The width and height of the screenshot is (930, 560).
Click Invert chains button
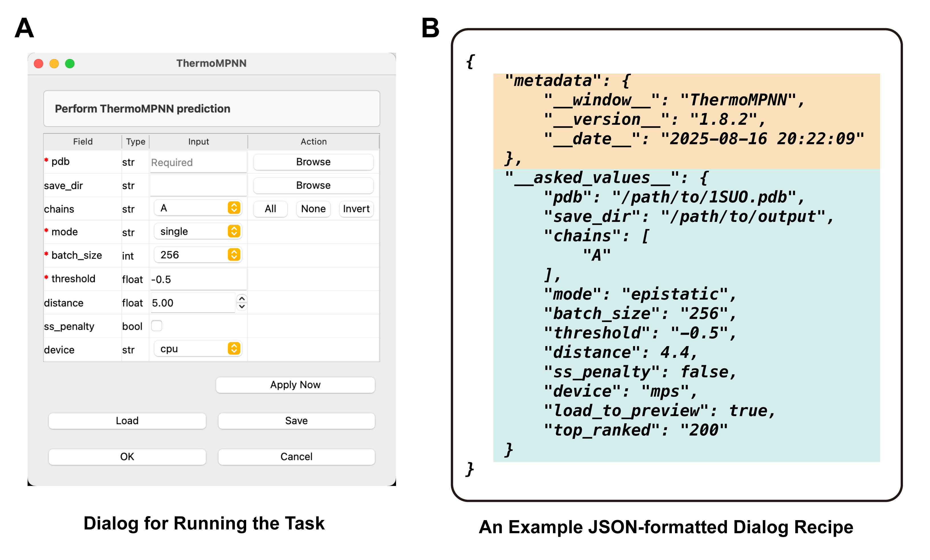point(356,209)
